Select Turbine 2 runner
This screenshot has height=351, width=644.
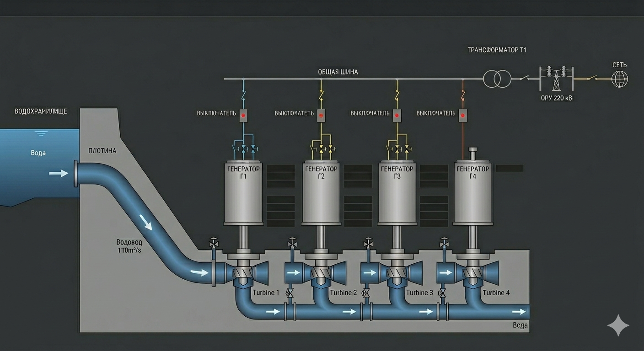pyautogui.click(x=321, y=273)
